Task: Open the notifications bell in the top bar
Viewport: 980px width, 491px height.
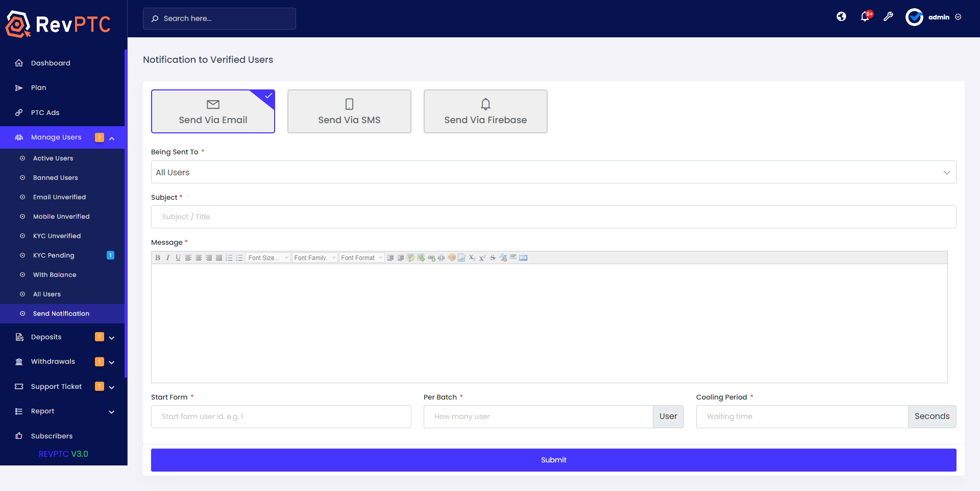Action: click(865, 17)
